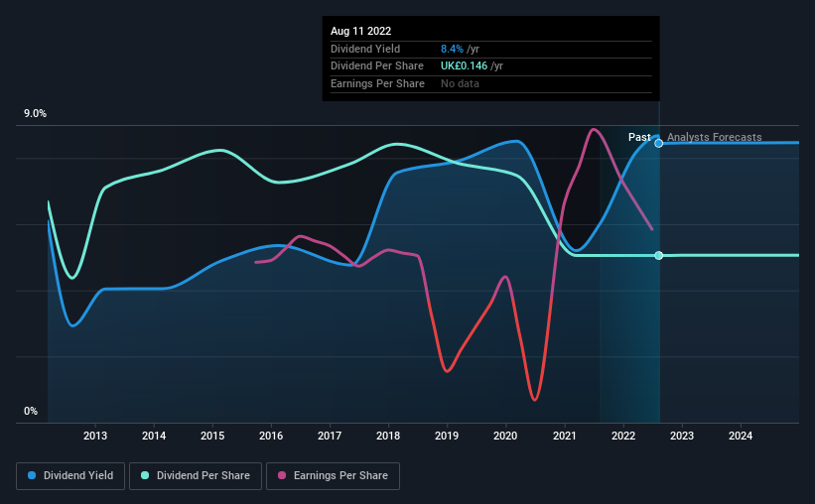Click the 2019 year axis label
Screen dimensions: 815x504
pyautogui.click(x=447, y=436)
